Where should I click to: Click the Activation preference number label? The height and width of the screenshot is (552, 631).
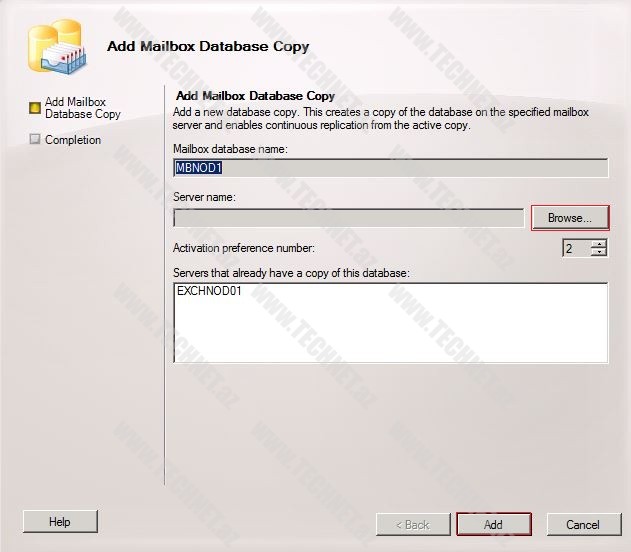tap(243, 248)
